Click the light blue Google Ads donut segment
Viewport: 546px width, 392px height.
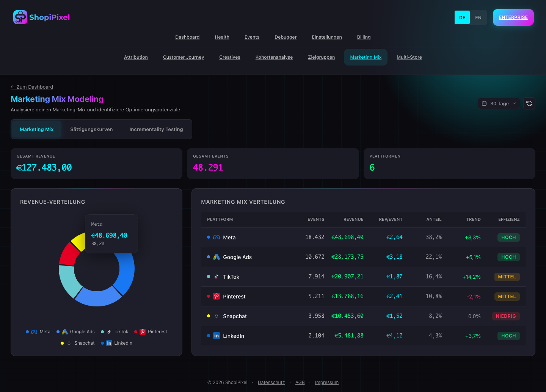(98, 297)
